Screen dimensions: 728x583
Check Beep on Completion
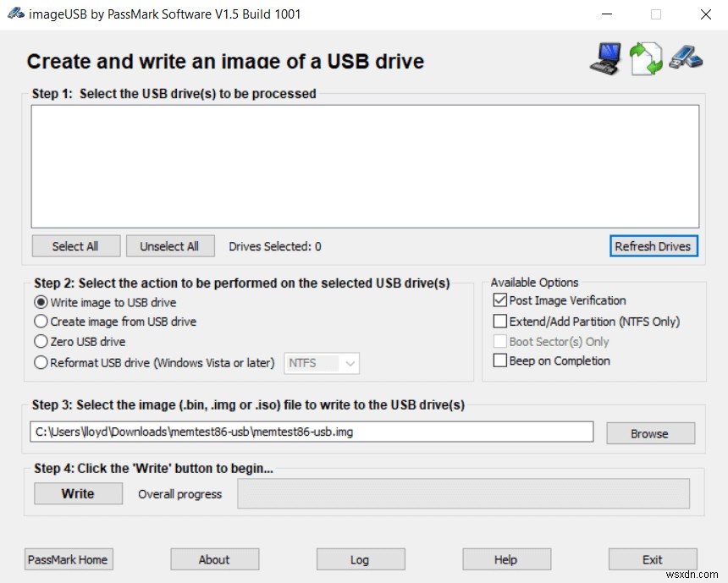[x=499, y=360]
